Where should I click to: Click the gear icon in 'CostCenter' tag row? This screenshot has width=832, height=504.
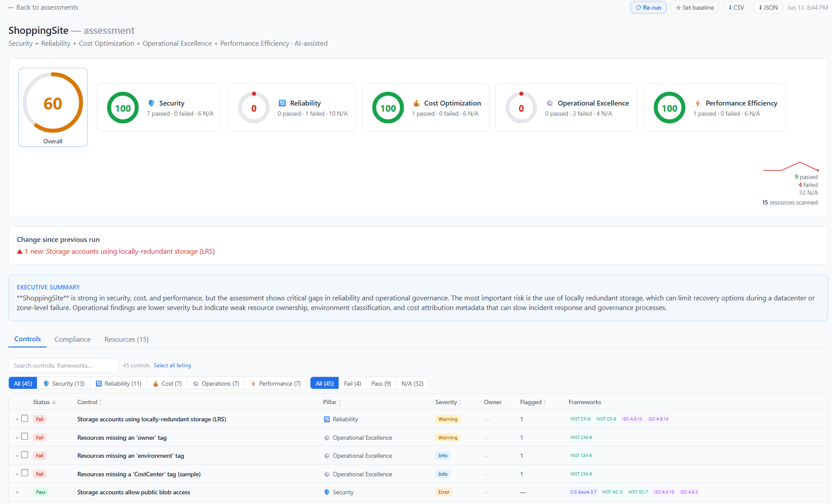tap(327, 474)
